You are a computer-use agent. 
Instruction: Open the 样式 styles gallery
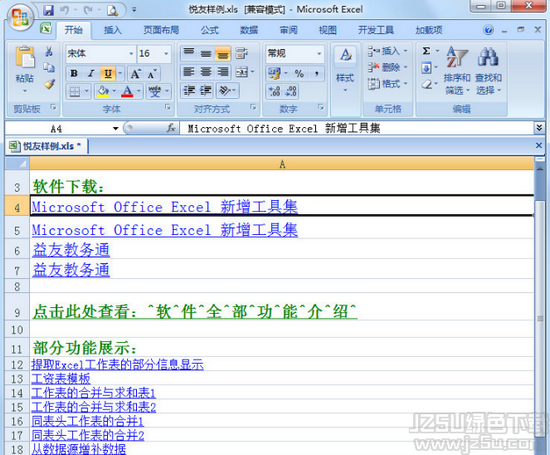pos(345,70)
